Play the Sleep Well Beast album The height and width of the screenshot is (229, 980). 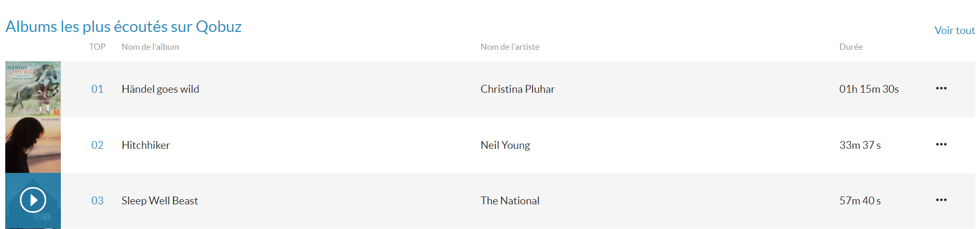coord(33,200)
